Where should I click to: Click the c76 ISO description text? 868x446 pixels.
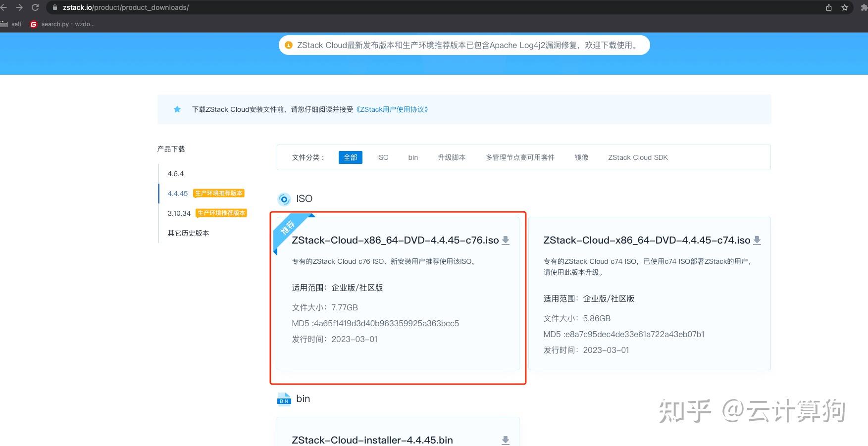(384, 261)
